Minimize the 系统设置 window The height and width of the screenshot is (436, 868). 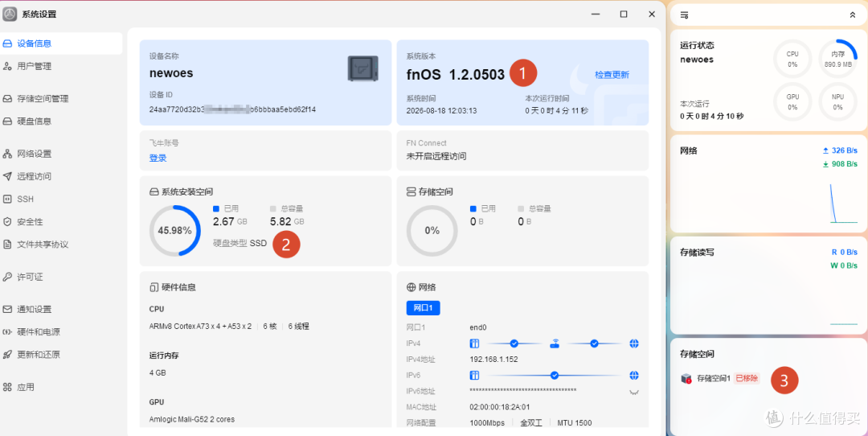coord(596,14)
